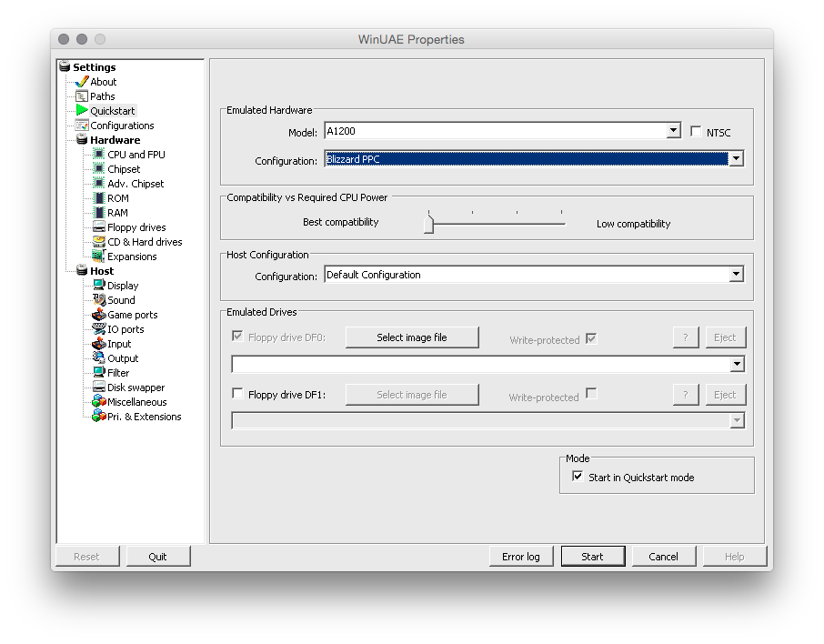This screenshot has width=824, height=644.
Task: Click the Pri. & Extensions icon
Action: [x=99, y=416]
